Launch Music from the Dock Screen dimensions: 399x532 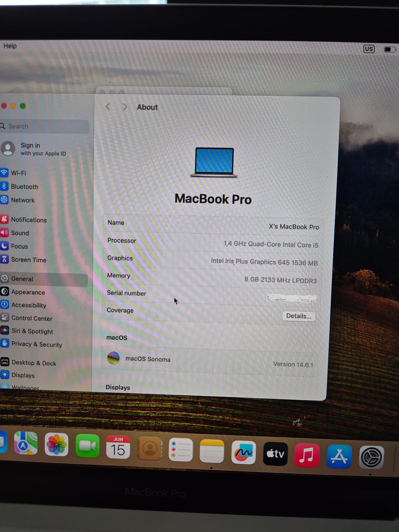click(307, 455)
